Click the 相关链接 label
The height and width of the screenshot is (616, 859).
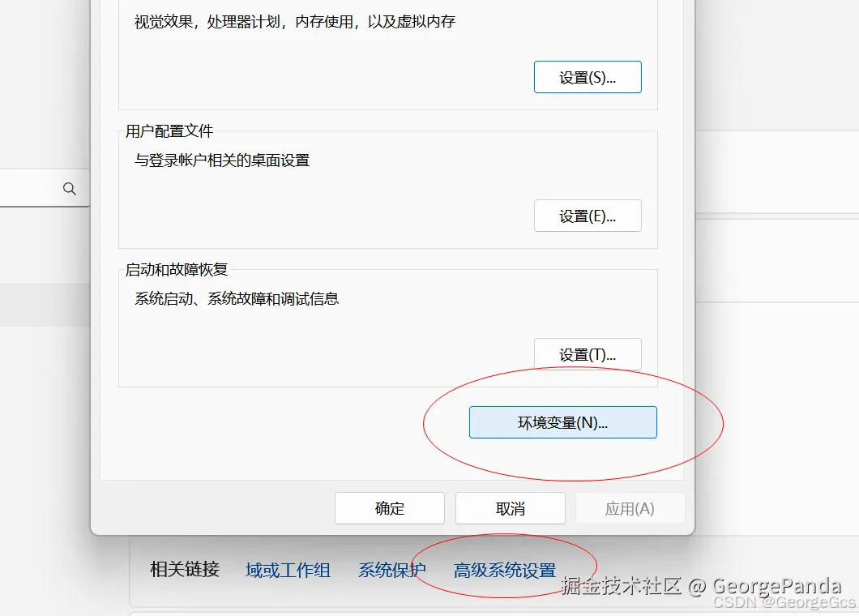click(184, 570)
